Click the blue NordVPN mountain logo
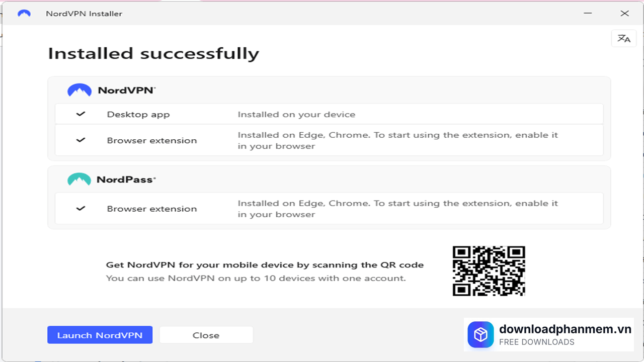Viewport: 644px width, 362px height. tap(79, 89)
